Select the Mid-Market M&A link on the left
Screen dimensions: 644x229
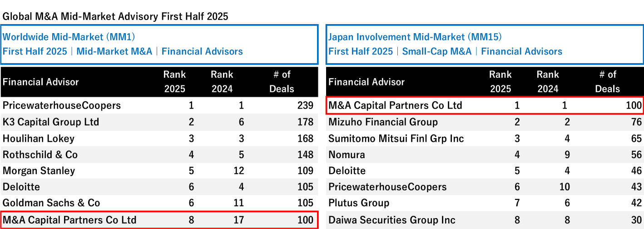[114, 51]
